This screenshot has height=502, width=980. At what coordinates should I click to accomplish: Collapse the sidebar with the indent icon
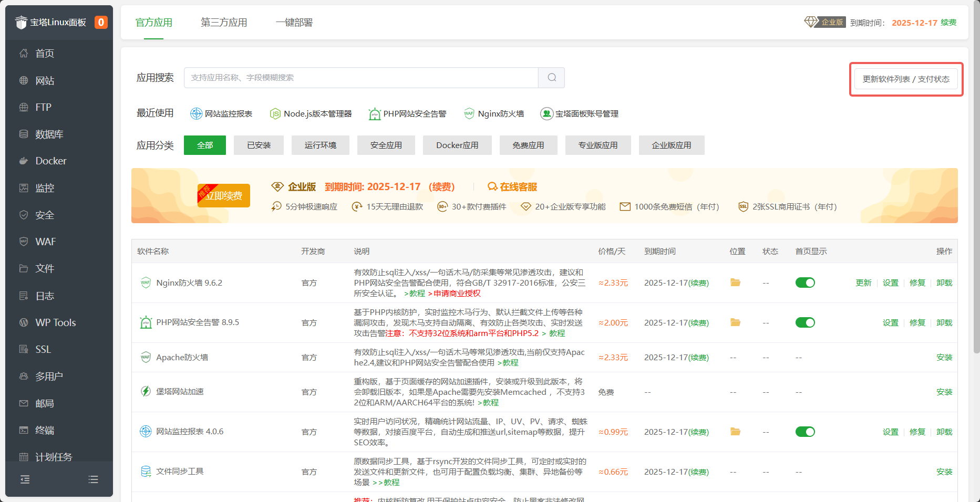(25, 479)
